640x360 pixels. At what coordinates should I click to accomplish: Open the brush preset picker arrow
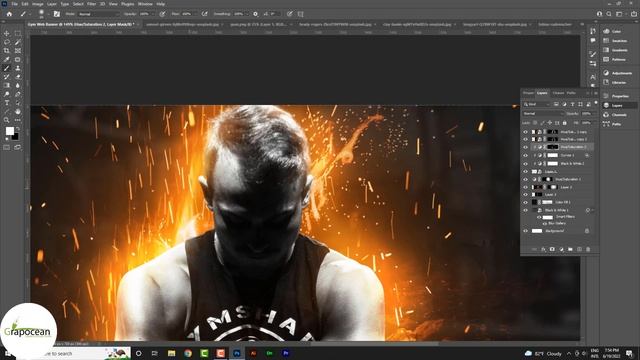coord(48,14)
